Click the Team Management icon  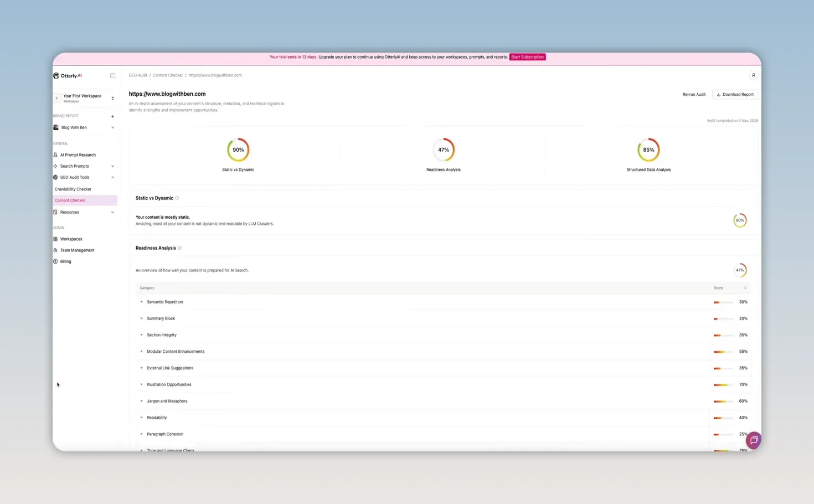pyautogui.click(x=55, y=250)
